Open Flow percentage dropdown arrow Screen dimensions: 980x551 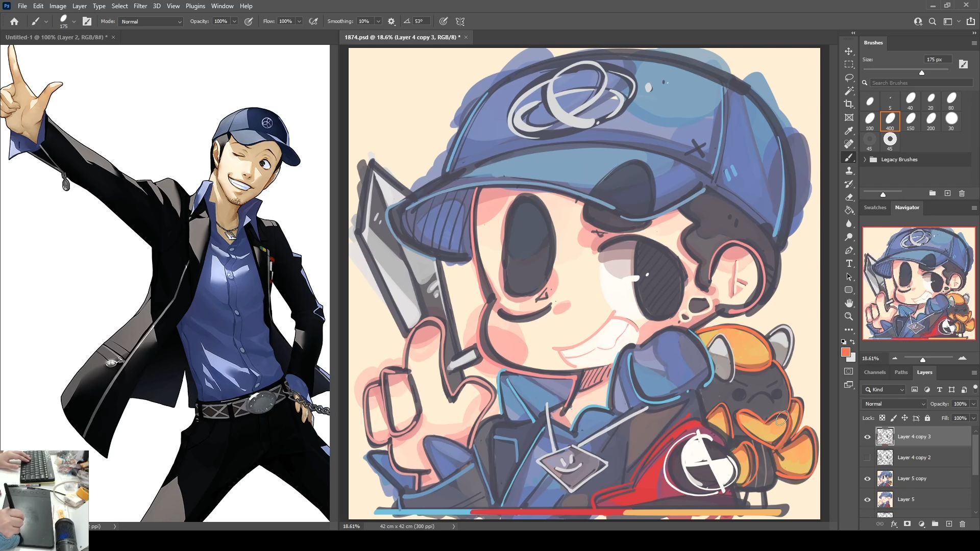click(299, 21)
